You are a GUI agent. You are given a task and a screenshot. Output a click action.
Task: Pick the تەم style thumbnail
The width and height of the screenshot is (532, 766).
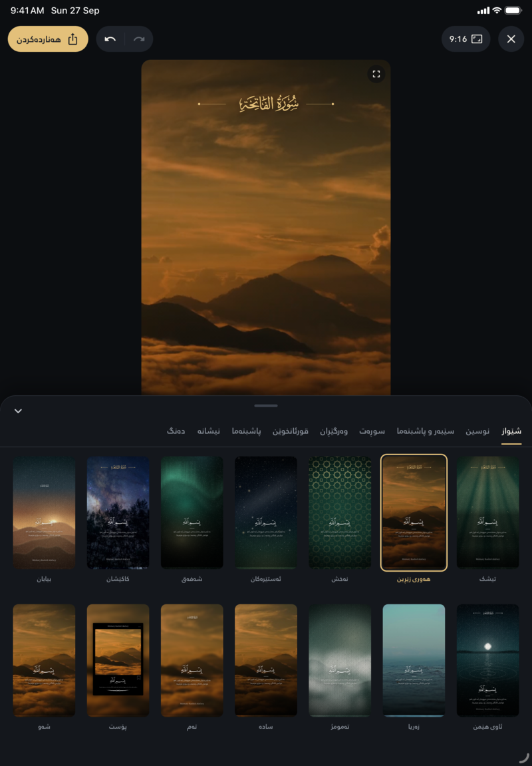coord(192,660)
